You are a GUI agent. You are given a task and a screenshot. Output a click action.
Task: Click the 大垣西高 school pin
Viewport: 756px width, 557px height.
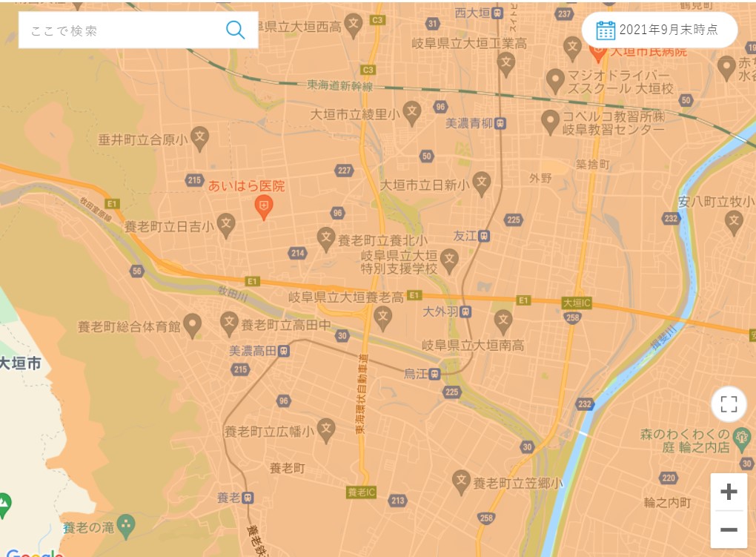pos(354,26)
